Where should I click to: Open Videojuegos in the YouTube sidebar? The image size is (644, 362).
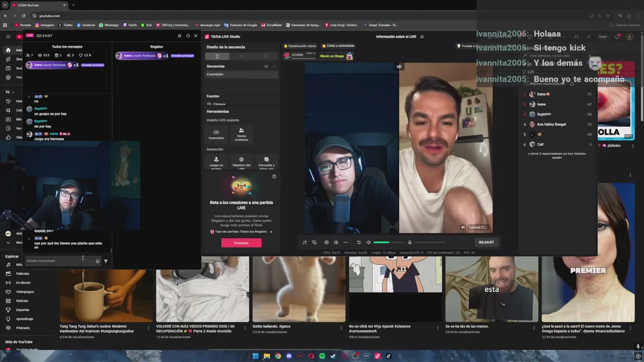coord(25,292)
